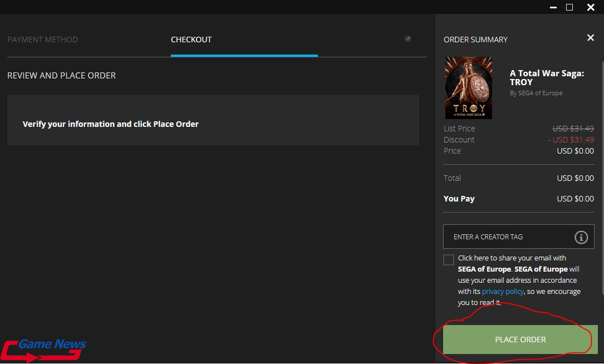Click the By SEGA of Europe publisher text
604x364 pixels.
536,93
